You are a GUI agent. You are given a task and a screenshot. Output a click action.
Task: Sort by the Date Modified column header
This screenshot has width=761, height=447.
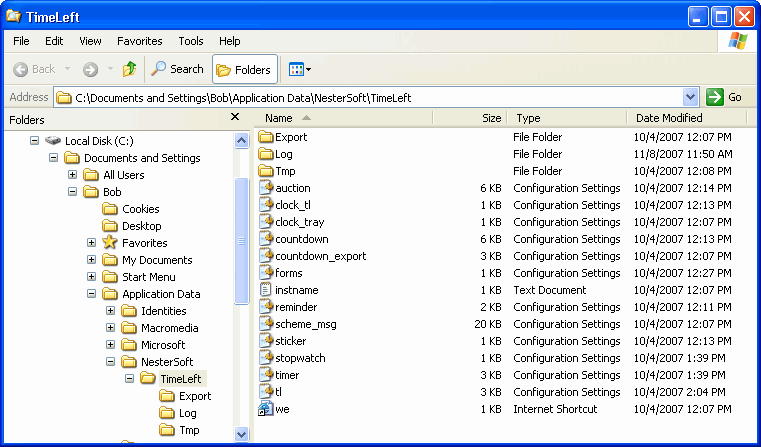tap(687, 118)
